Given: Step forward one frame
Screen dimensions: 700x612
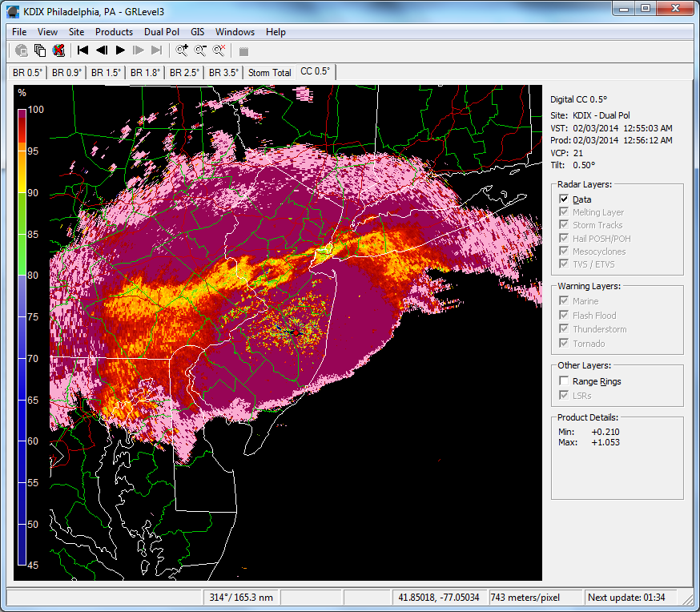Looking at the screenshot, I should click(139, 50).
